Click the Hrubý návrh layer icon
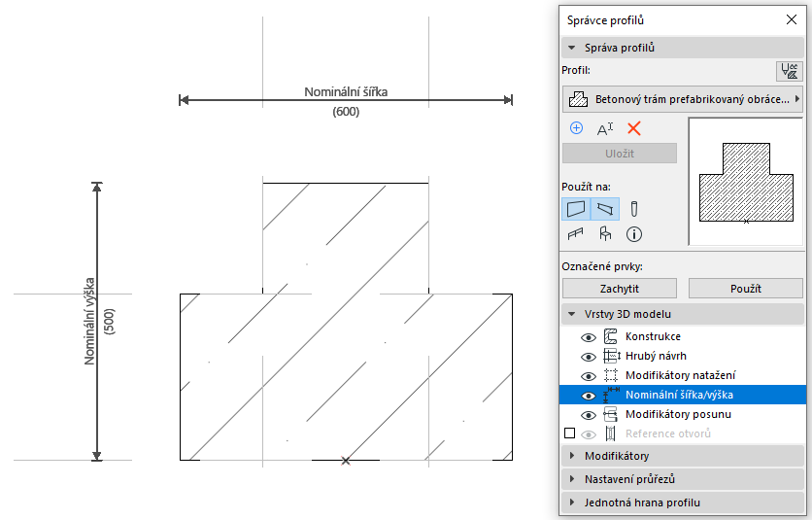The width and height of the screenshot is (812, 520). point(612,356)
